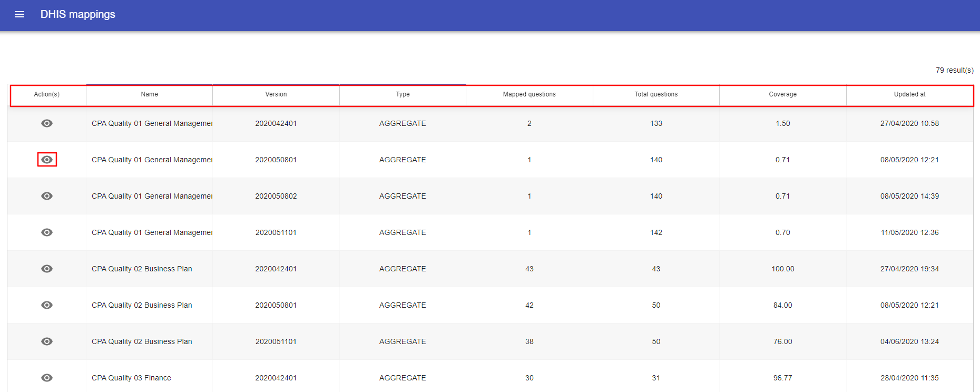The image size is (980, 392).
Task: Click total questions value 31
Action: click(656, 378)
